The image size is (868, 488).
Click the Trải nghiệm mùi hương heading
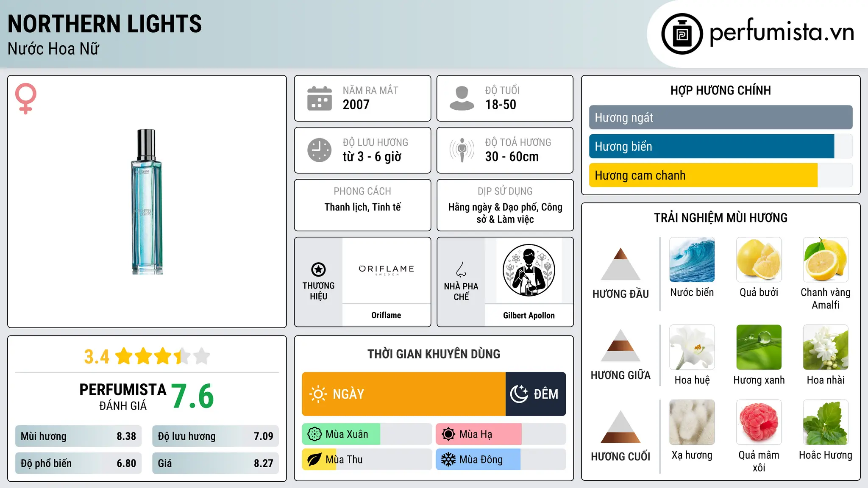point(721,218)
